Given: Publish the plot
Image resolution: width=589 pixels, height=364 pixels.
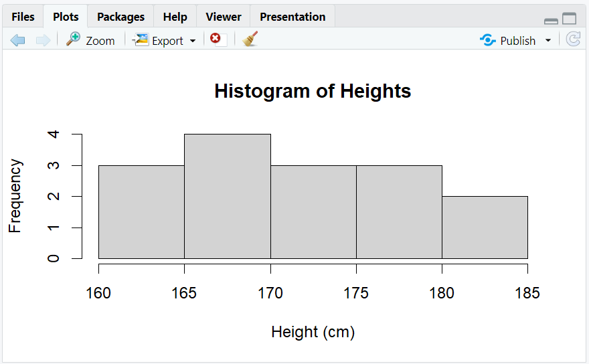Looking at the screenshot, I should [x=508, y=40].
